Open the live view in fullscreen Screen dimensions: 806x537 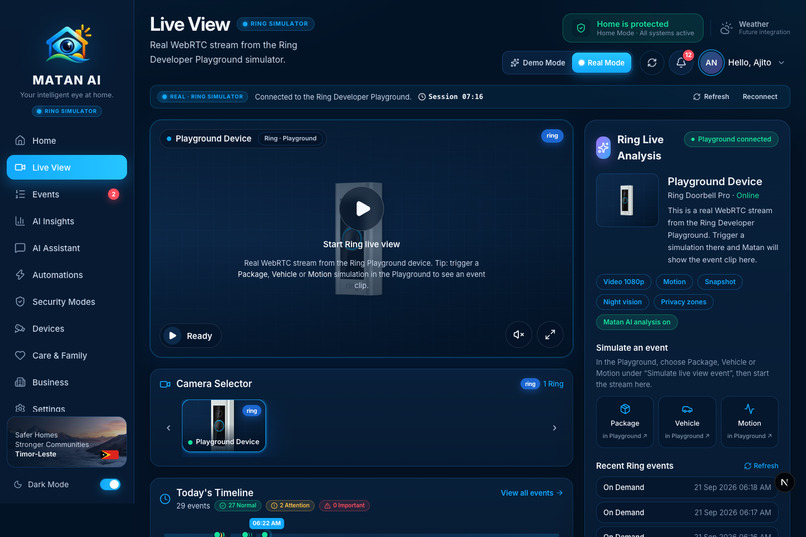tap(550, 335)
